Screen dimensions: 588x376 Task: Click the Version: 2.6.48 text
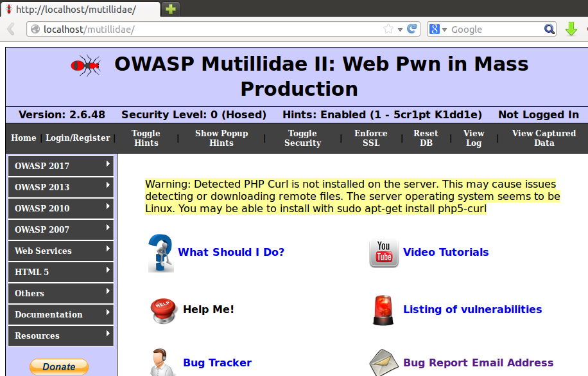(x=62, y=114)
